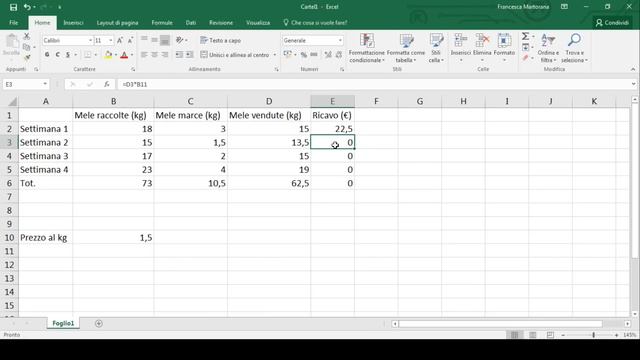Open the Incolla paste button

(x=11, y=46)
